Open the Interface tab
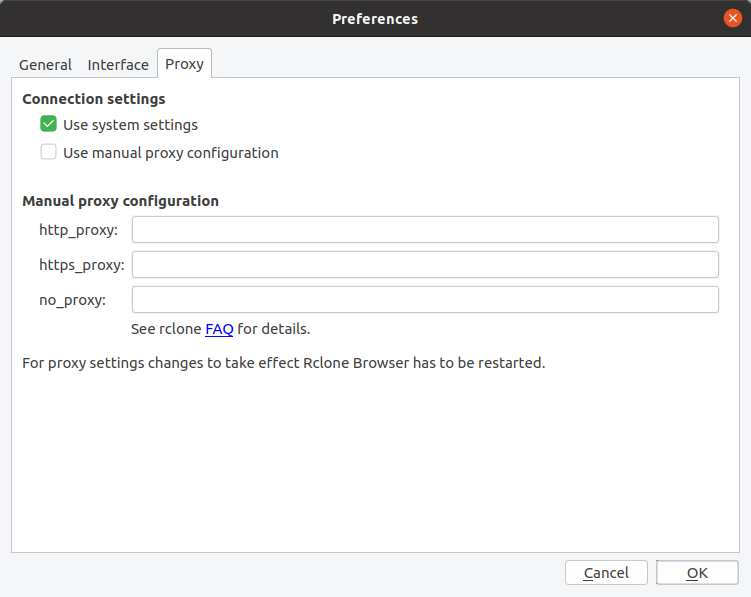 tap(118, 65)
